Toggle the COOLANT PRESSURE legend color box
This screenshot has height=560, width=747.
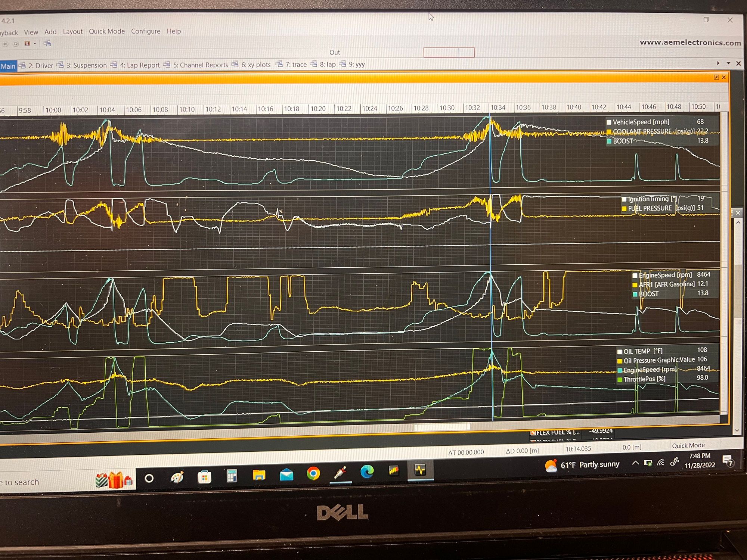click(609, 132)
